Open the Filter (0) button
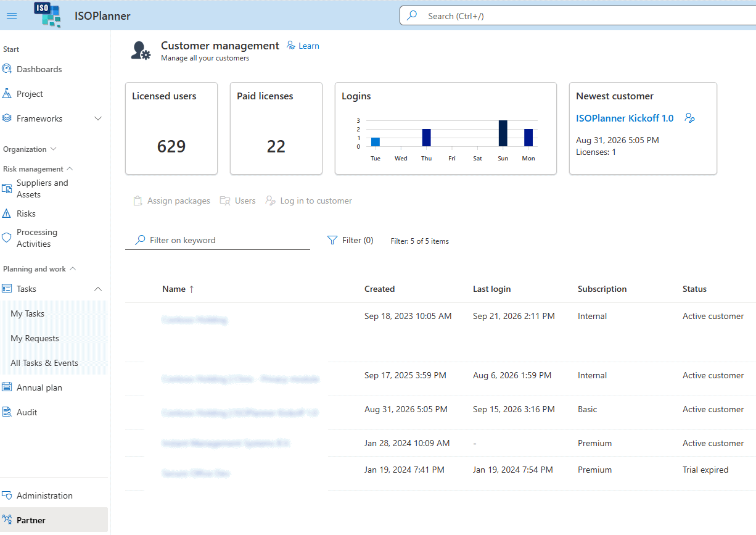Image resolution: width=756 pixels, height=535 pixels. [350, 240]
